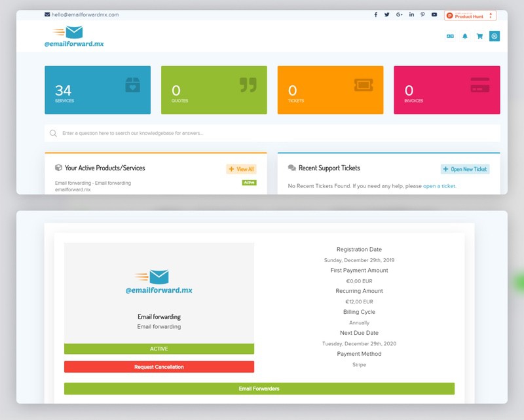Open a new support ticket
This screenshot has width=524, height=420.
tap(465, 169)
